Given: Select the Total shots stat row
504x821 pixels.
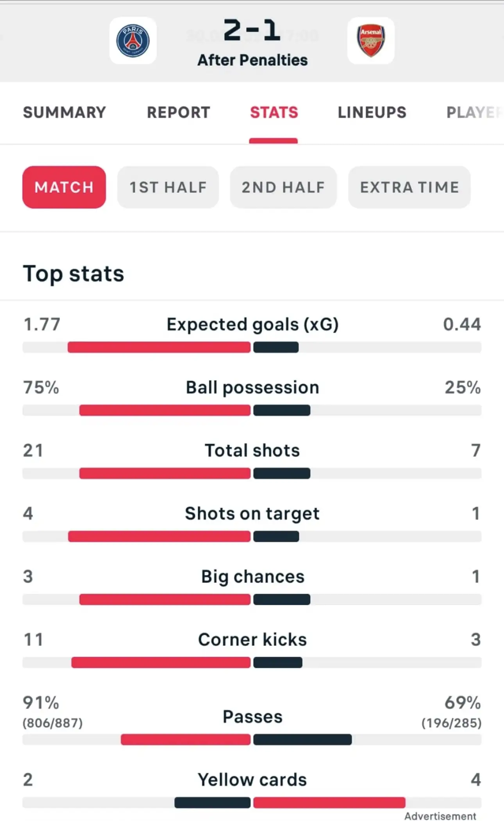Looking at the screenshot, I should tap(252, 460).
